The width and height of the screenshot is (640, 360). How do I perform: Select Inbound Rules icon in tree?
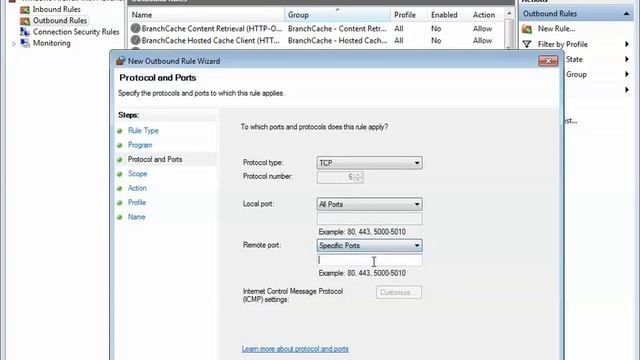coord(25,9)
